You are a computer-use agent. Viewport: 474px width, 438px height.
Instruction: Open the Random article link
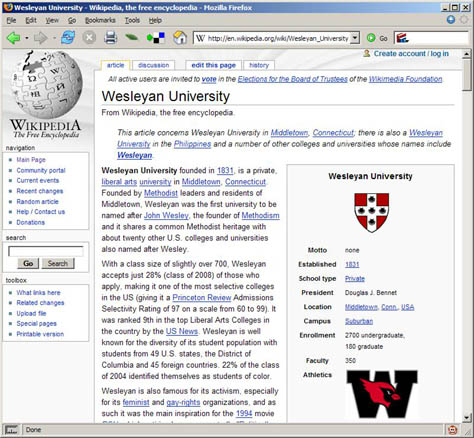[x=37, y=202]
